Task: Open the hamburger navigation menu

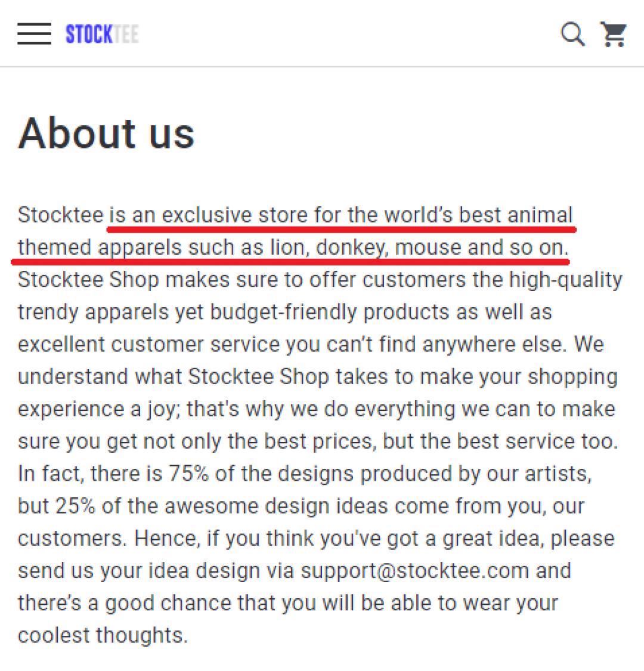Action: (x=34, y=34)
